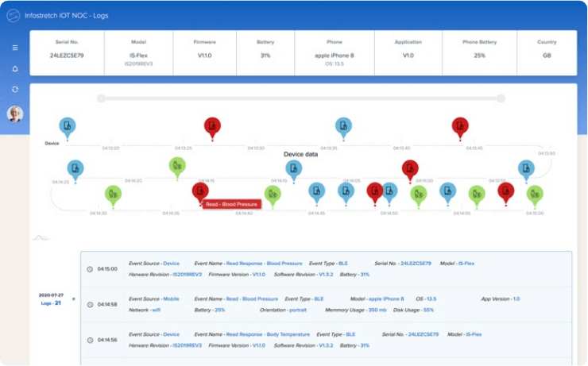Click the refresh icon in the sidebar
Screen dimensions: 588x366
click(x=14, y=89)
